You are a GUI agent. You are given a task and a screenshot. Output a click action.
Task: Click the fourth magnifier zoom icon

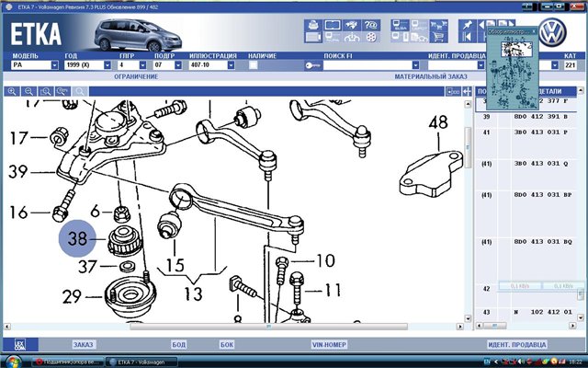tap(62, 91)
